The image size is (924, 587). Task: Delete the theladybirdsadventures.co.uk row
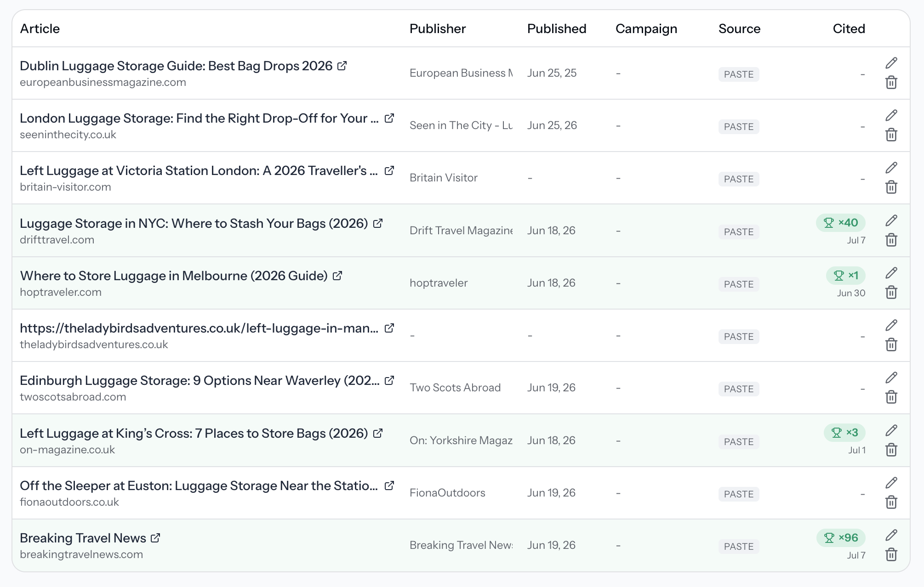(891, 345)
